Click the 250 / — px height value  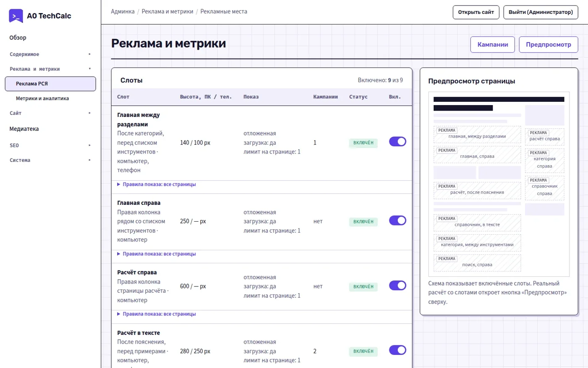193,221
